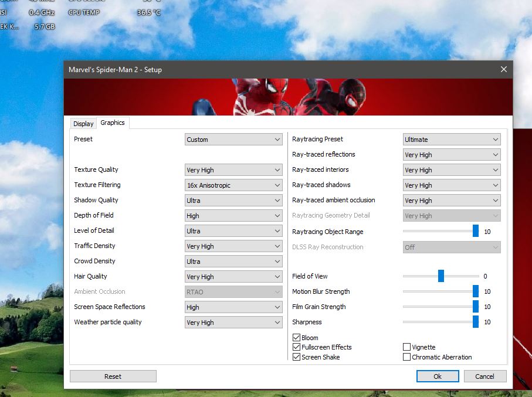
Task: Click the 5.7 GB widget reading
Action: (45, 26)
